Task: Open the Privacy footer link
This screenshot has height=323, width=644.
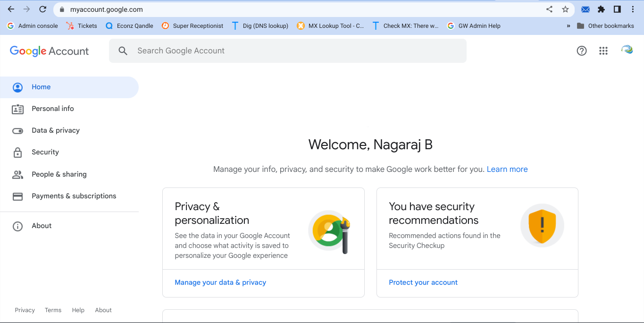Action: [x=25, y=310]
